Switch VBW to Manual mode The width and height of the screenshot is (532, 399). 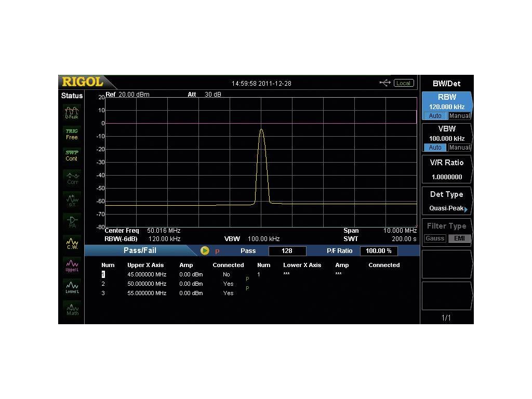(x=459, y=148)
